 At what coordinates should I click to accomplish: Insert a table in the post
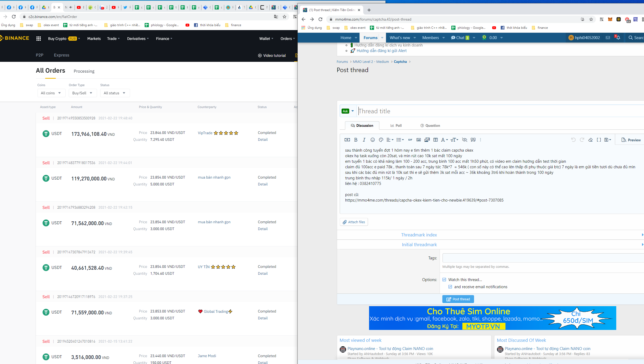point(435,140)
